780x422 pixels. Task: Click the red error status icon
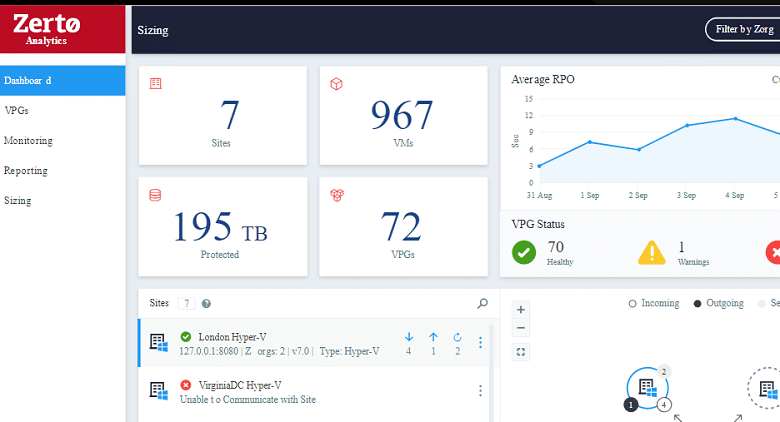(x=773, y=252)
